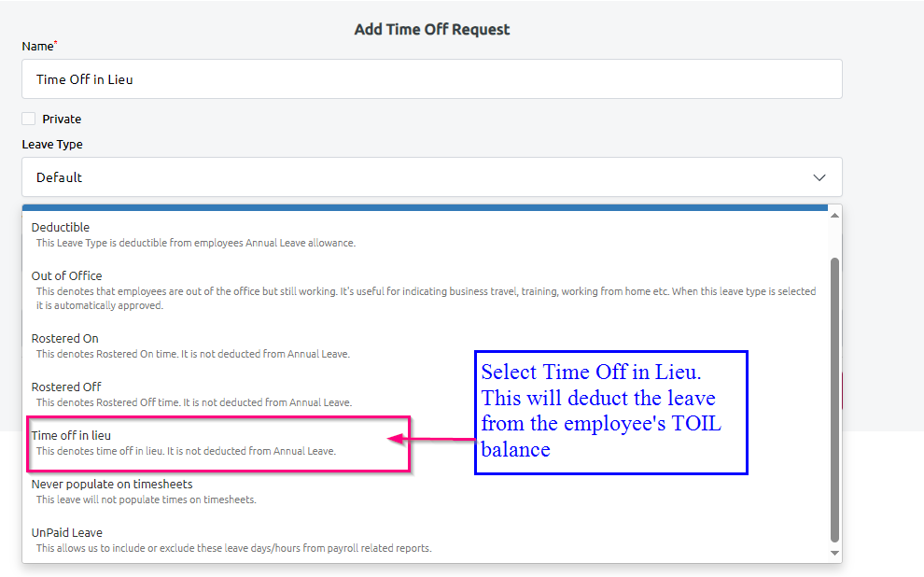Open the Leave Type dropdown chevron
This screenshot has width=924, height=577.
coord(819,176)
